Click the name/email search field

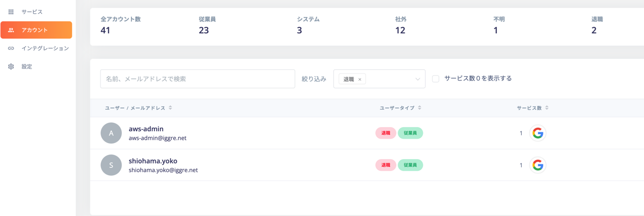click(197, 79)
